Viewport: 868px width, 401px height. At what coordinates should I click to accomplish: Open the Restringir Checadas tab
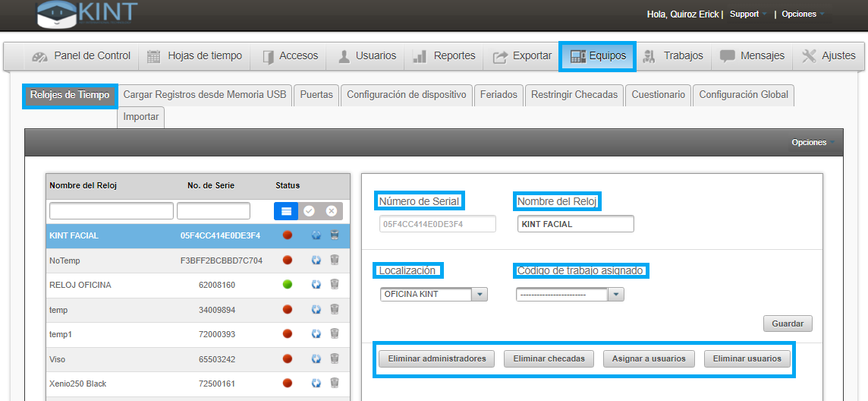pyautogui.click(x=574, y=95)
